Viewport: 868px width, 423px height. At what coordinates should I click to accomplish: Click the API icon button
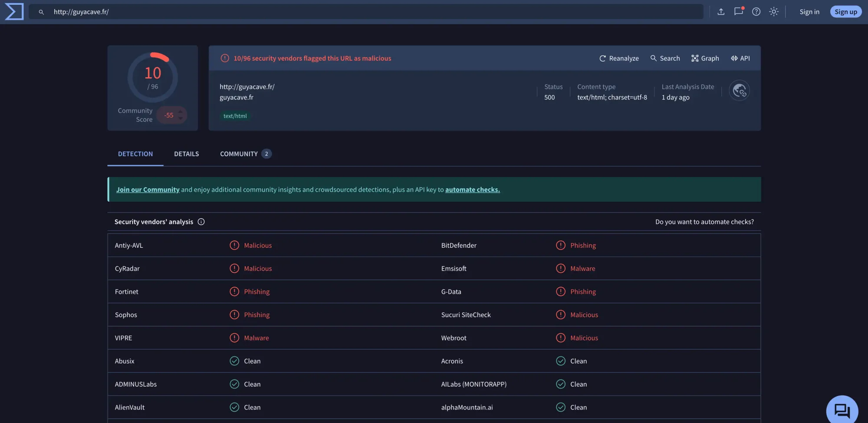tap(740, 58)
